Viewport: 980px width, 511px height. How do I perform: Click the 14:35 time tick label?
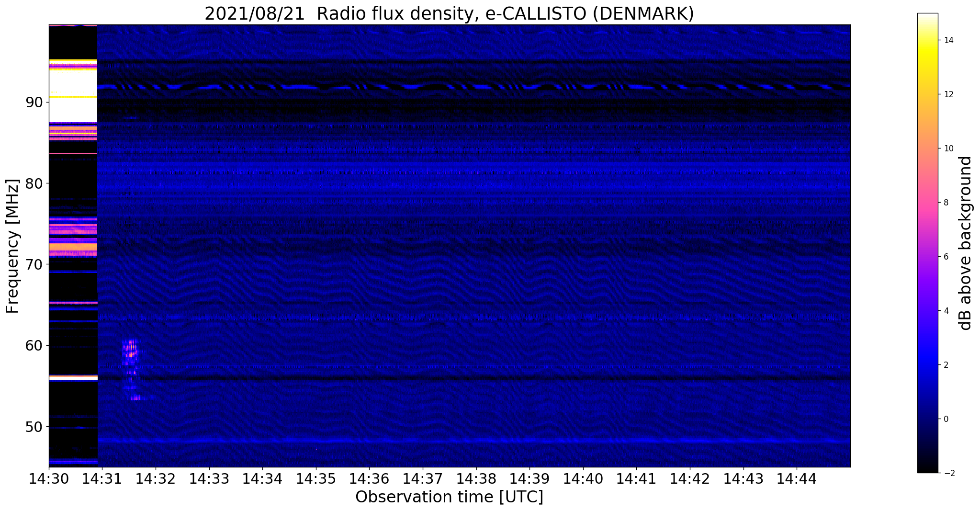coord(316,478)
